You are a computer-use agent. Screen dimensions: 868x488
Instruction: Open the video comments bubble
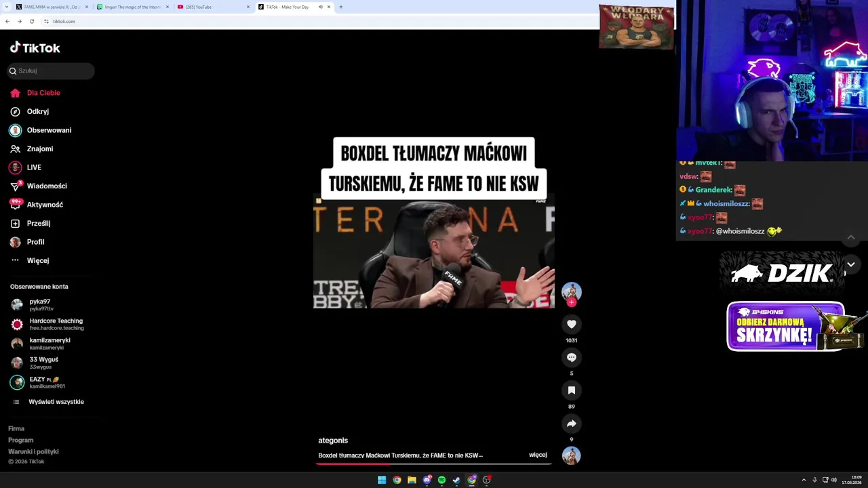coord(572,357)
